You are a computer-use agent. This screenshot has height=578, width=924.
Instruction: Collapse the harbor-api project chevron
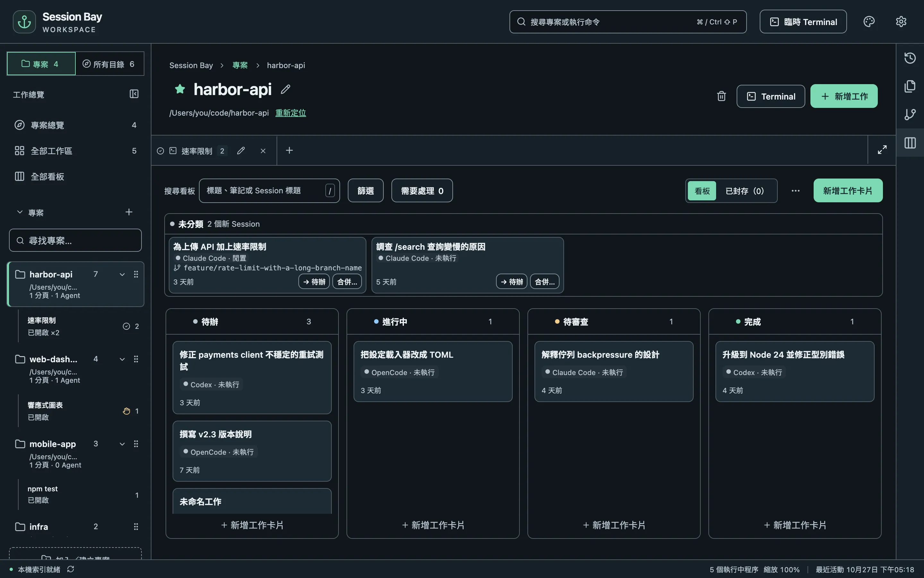pos(122,274)
